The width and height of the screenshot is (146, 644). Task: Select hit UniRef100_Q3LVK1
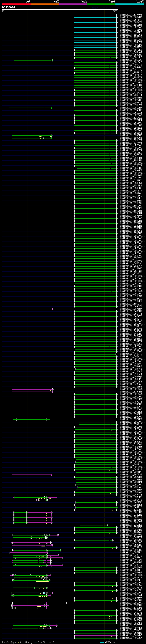tap(131, 525)
